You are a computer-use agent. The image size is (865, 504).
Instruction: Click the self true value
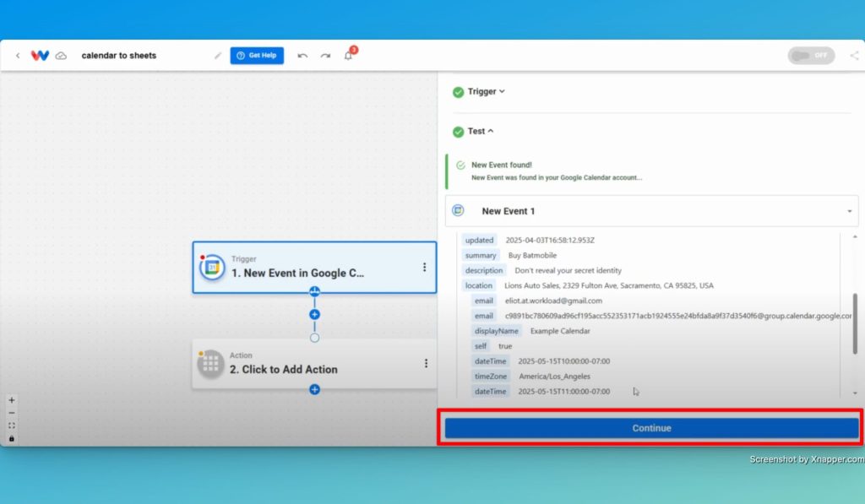tap(505, 346)
